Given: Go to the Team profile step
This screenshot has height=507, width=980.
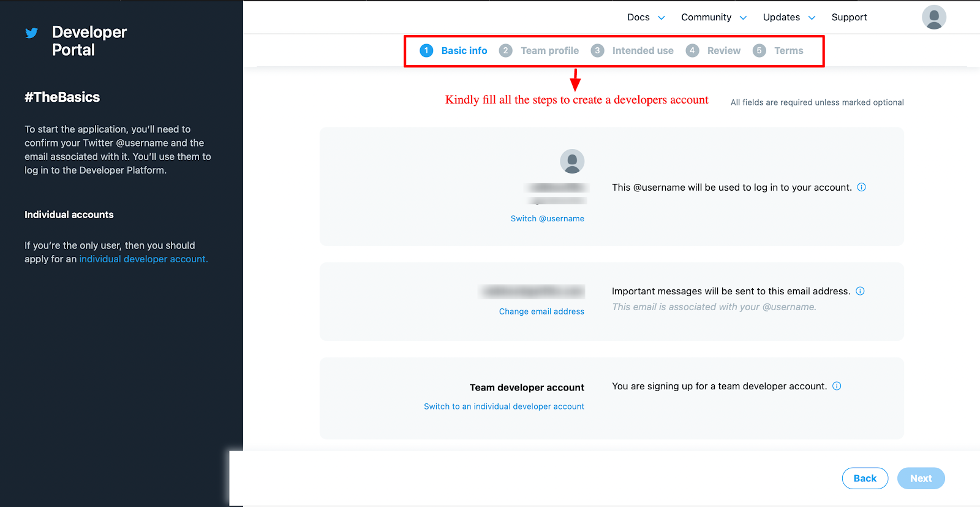Looking at the screenshot, I should pos(539,50).
